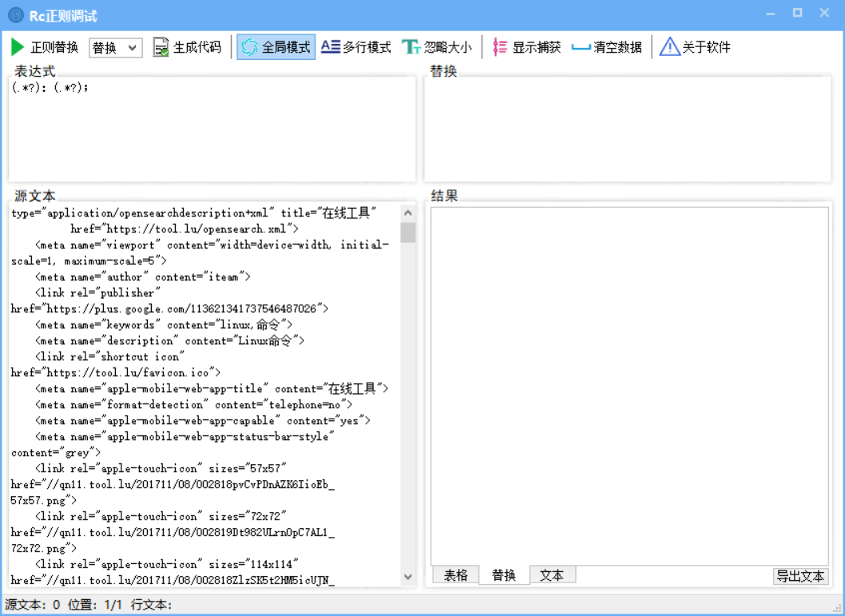Image resolution: width=845 pixels, height=616 pixels.
Task: Click inside the 源文本 source text area
Action: 204,395
